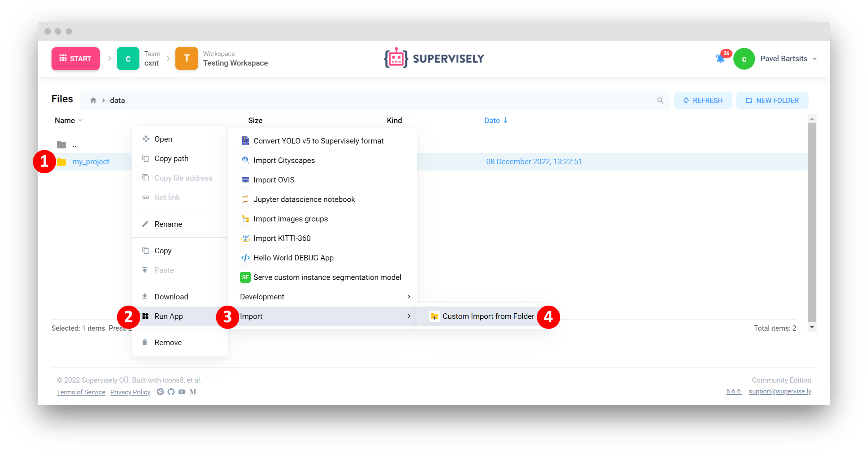The image size is (868, 459).
Task: Open Serve custom instance segmentation model
Action: 327,277
